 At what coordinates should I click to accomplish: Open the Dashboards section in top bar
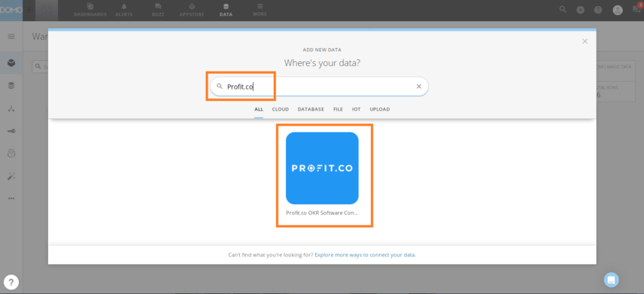pos(90,10)
